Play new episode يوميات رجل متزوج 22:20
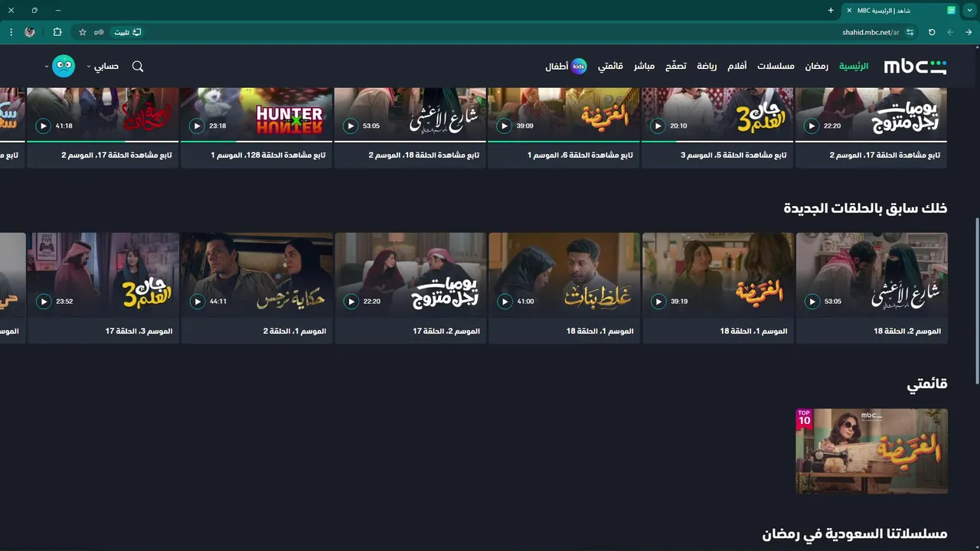Image resolution: width=980 pixels, height=551 pixels. click(x=351, y=302)
